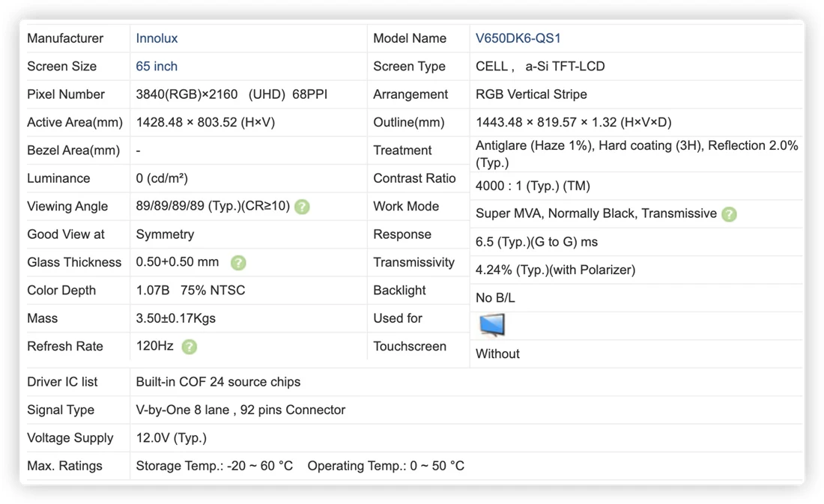Select the RGB Vertical Stripe arrangement
824x504 pixels.
click(531, 94)
